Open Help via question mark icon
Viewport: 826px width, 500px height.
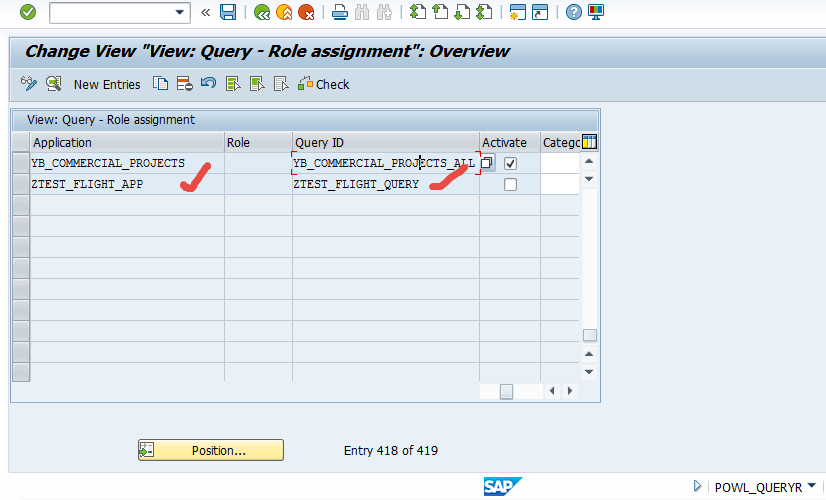574,12
